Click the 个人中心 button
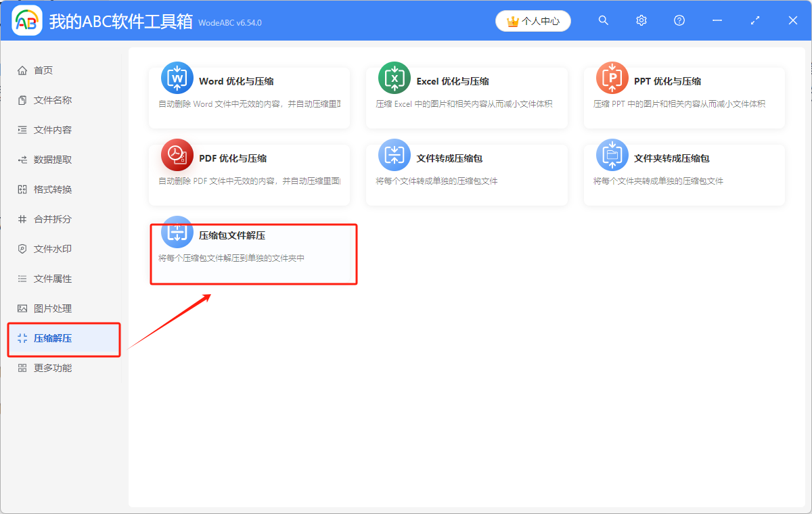The image size is (812, 514). 533,20
